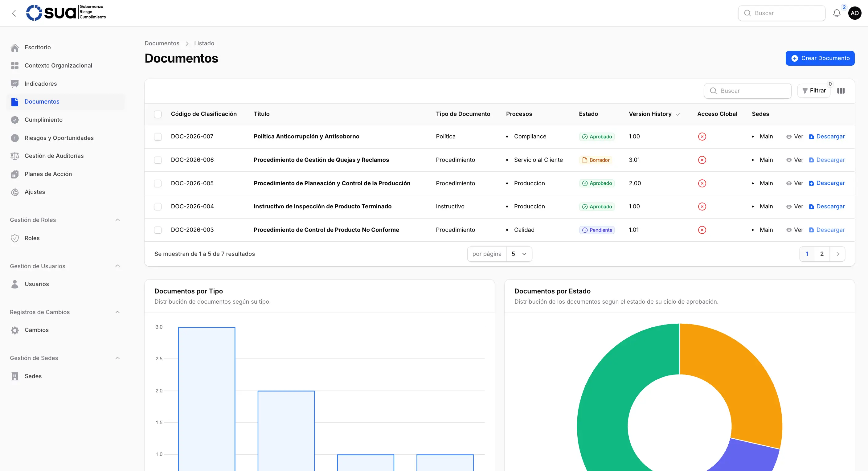Click Descargar for DOC-2026-005
This screenshot has width=868, height=471.
pyautogui.click(x=827, y=183)
